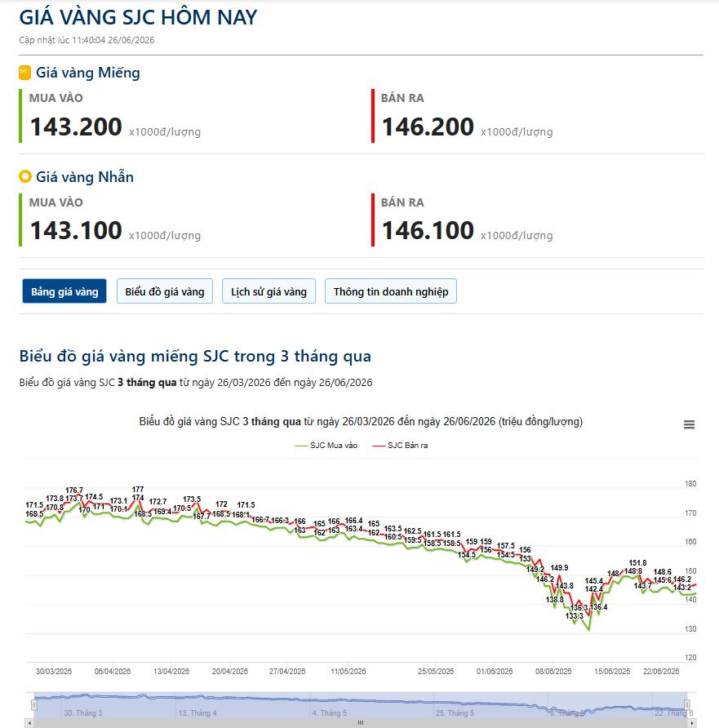This screenshot has width=719, height=728.
Task: Open the Lịch sử giá vàng tab
Action: point(269,291)
